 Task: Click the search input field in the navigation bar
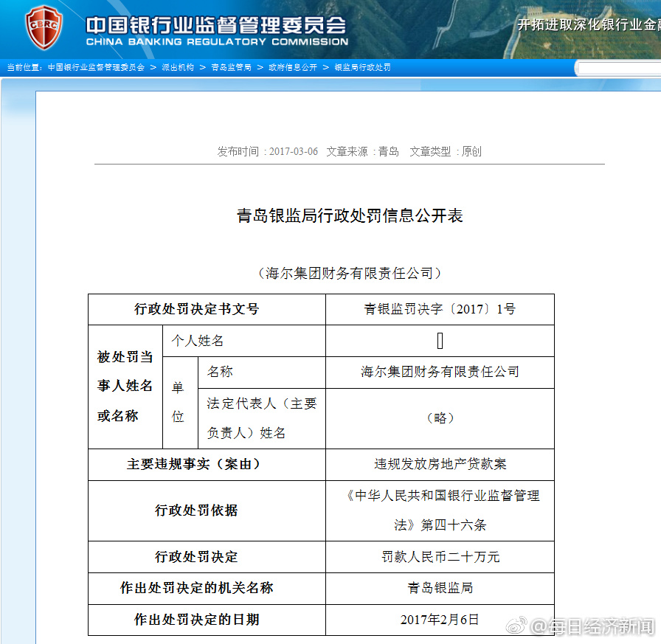point(619,68)
